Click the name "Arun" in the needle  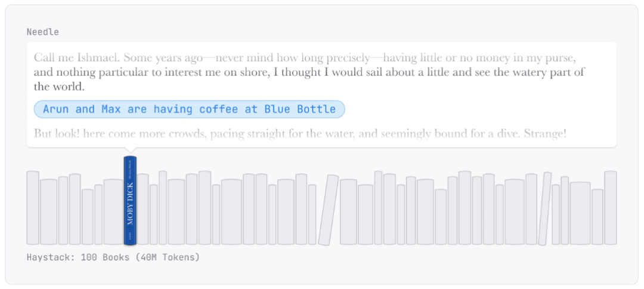click(55, 109)
